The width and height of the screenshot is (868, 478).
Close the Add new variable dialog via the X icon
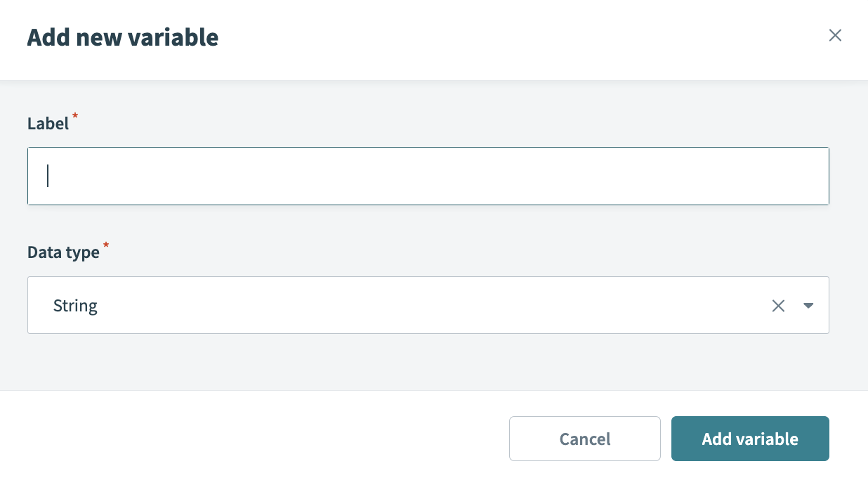pos(835,34)
